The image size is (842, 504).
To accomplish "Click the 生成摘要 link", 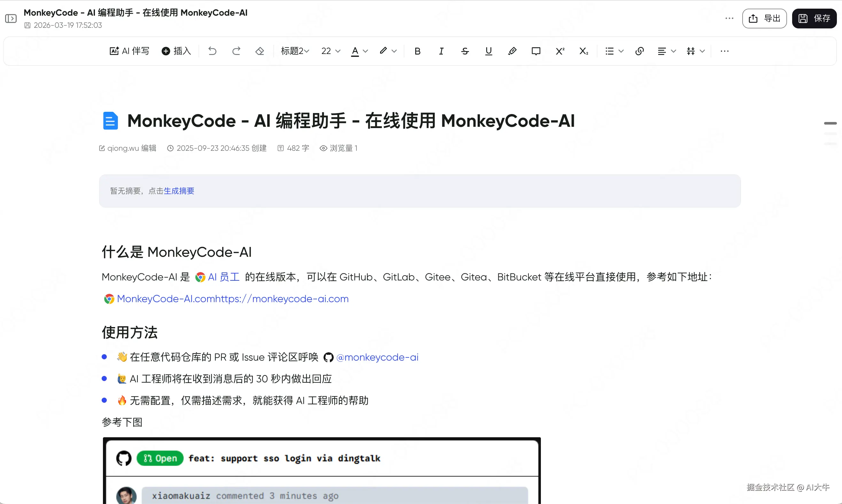I will coord(179,191).
